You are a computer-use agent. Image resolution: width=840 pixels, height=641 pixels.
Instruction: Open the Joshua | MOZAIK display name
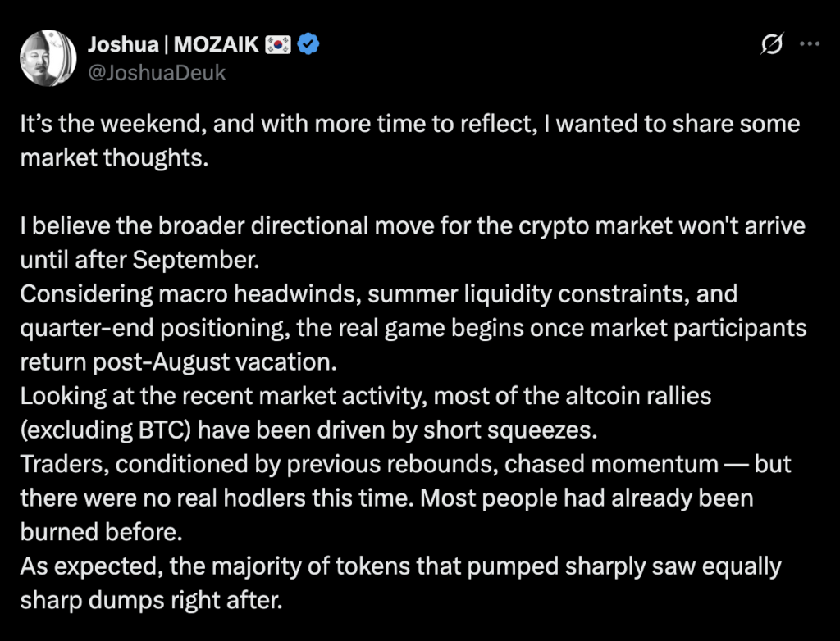[x=174, y=44]
